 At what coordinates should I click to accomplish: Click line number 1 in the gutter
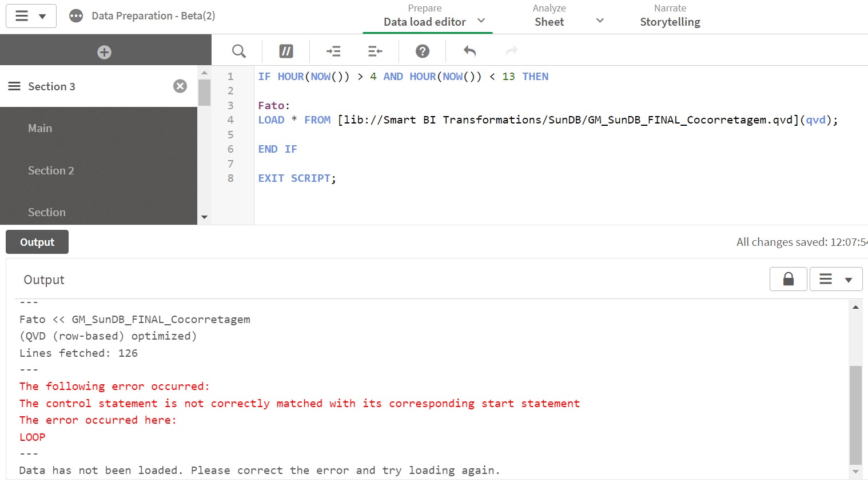pyautogui.click(x=230, y=76)
